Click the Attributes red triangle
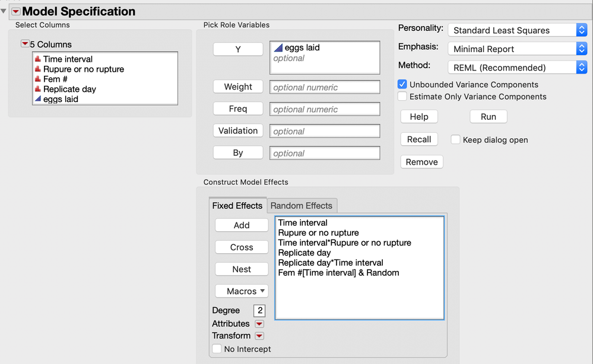The height and width of the screenshot is (364, 593). [x=259, y=324]
